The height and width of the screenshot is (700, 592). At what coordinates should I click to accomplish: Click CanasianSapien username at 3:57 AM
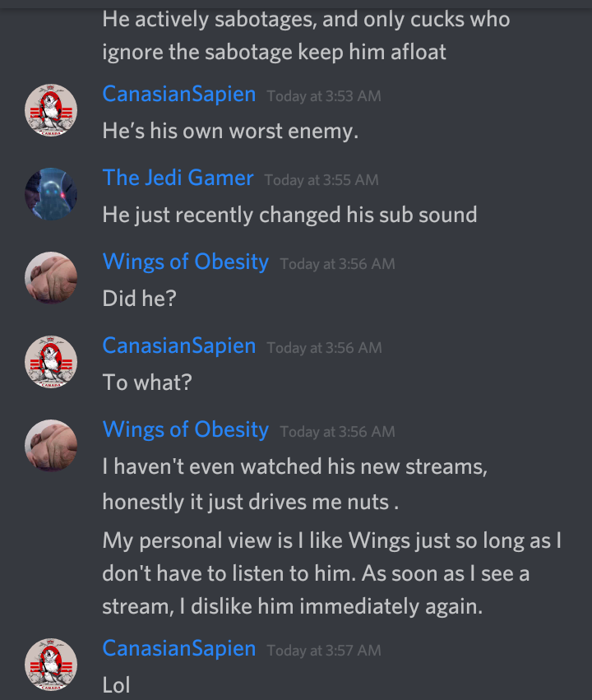pos(179,649)
